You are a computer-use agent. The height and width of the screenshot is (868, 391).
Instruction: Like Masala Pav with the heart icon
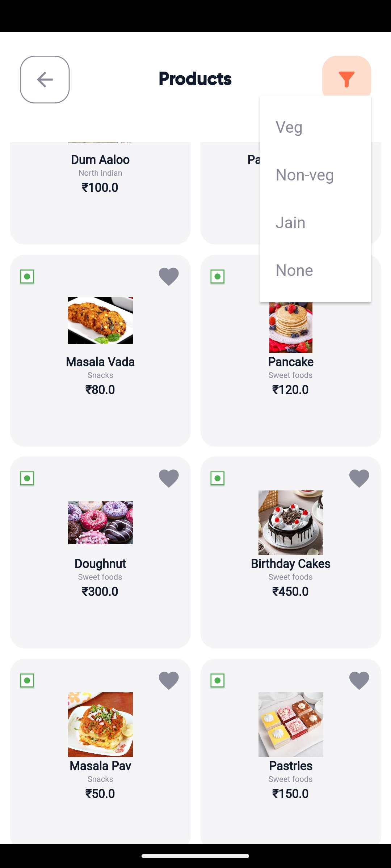pyautogui.click(x=169, y=681)
